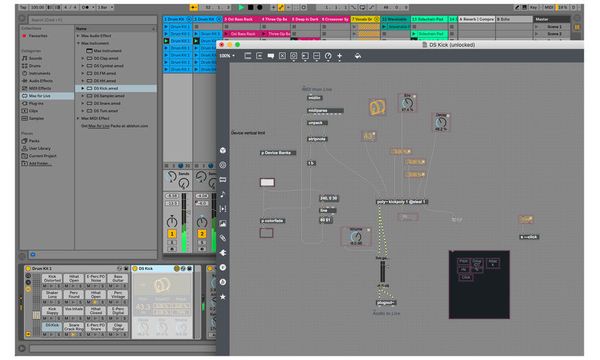600x360 pixels.
Task: Expand the DS Clap.amxd item
Action: [x=83, y=58]
